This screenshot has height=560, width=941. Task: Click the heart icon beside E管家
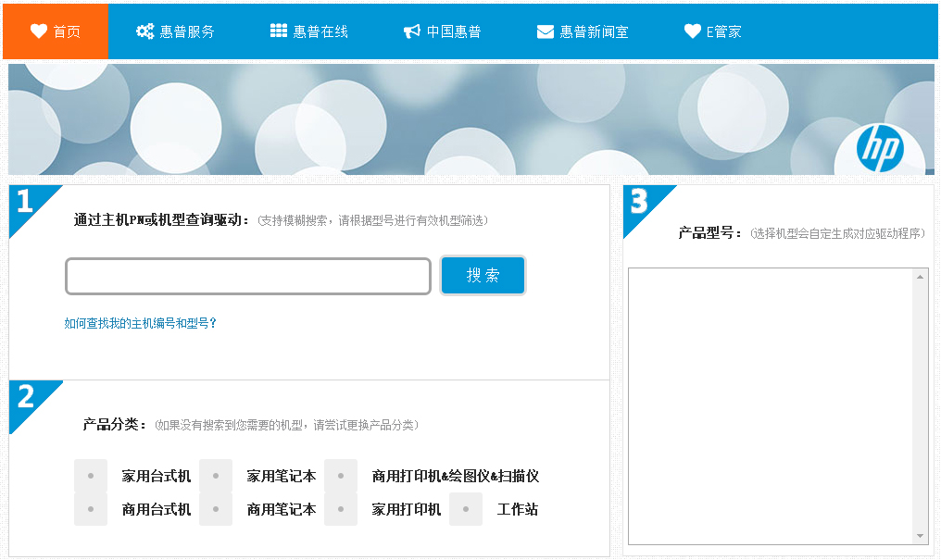[x=693, y=31]
